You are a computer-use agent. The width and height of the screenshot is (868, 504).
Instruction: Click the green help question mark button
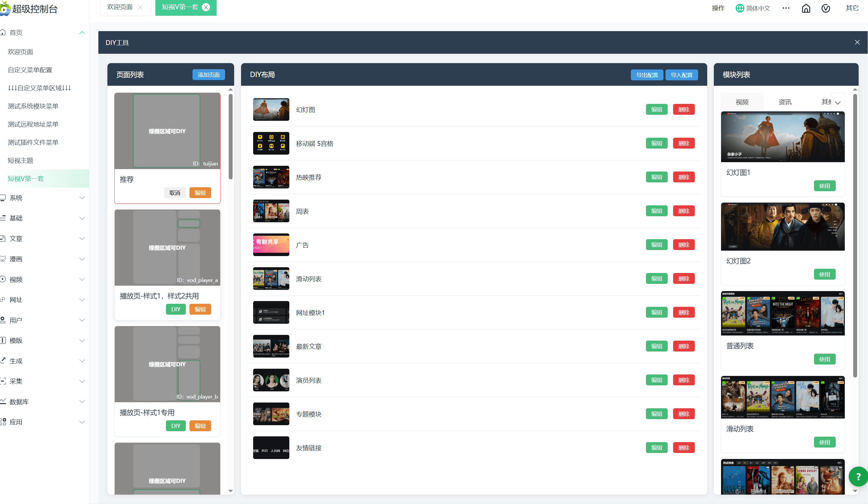click(858, 477)
